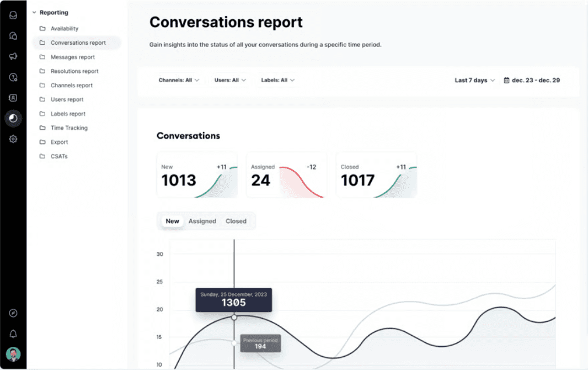588x370 pixels.
Task: Click the compass explore icon
Action: click(x=13, y=313)
